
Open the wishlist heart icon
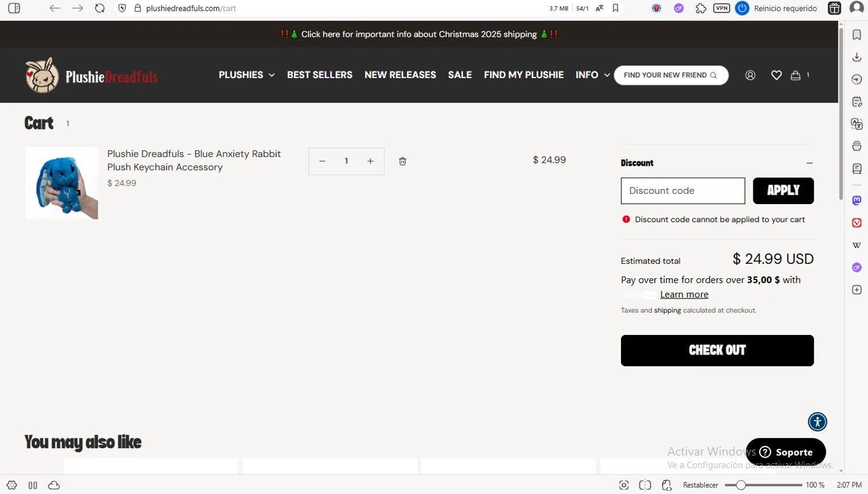[x=777, y=75]
